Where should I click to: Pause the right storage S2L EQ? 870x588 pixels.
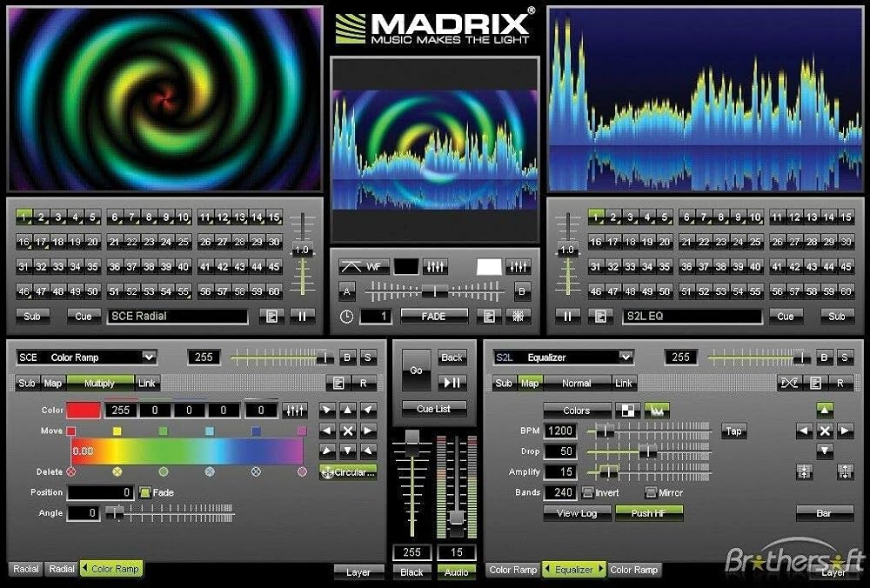point(567,317)
